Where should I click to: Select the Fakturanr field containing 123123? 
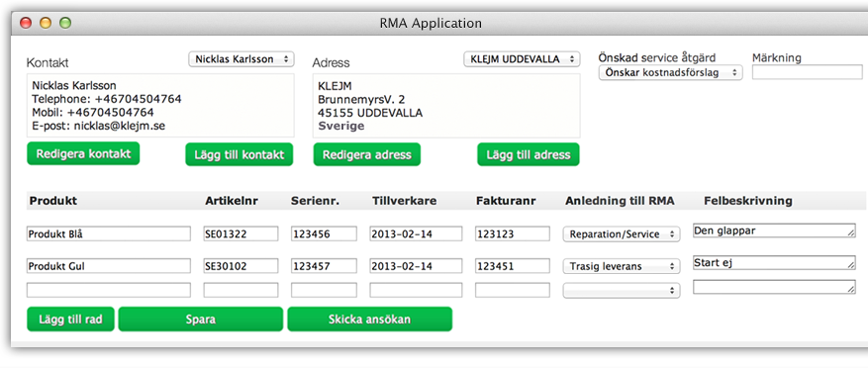pyautogui.click(x=513, y=233)
